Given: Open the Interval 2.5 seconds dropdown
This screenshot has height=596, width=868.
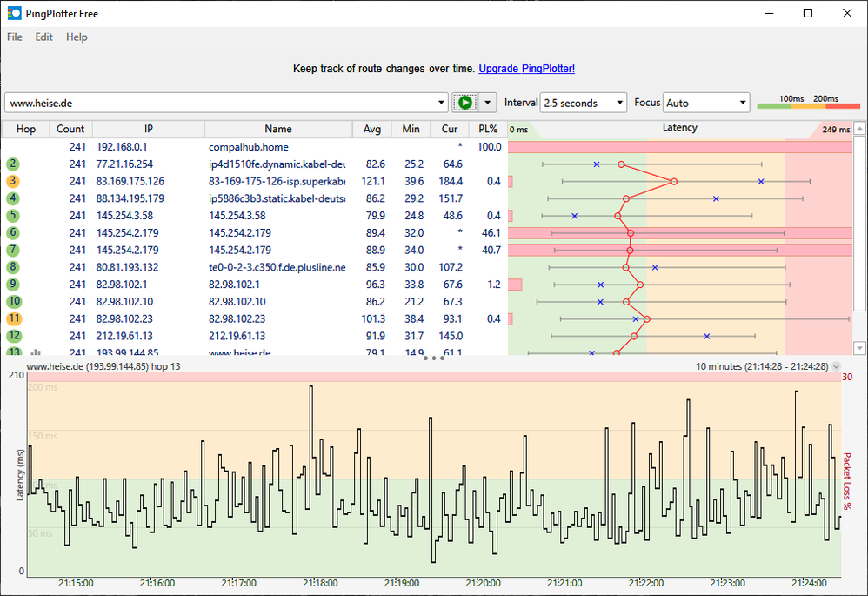Looking at the screenshot, I should click(x=583, y=103).
